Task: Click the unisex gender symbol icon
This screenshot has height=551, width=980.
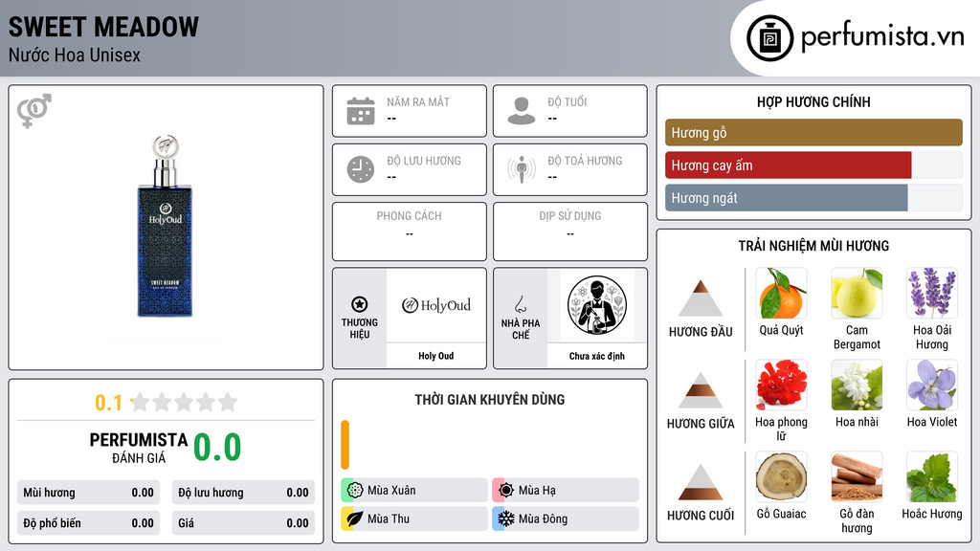Action: point(34,111)
